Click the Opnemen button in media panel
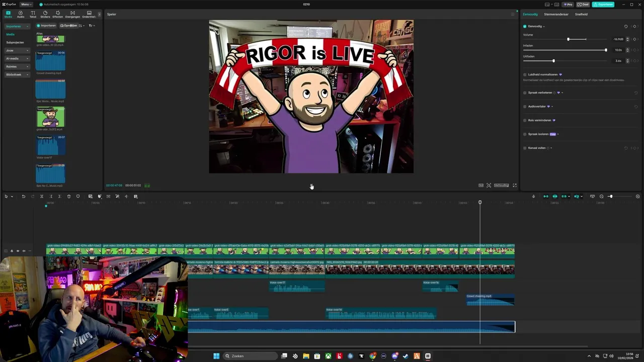The image size is (644, 362). [x=68, y=26]
